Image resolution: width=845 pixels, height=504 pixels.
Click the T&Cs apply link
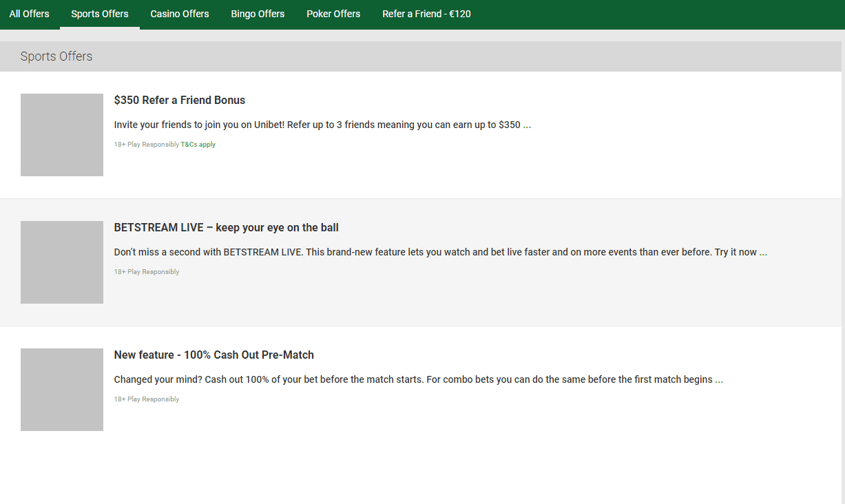(x=198, y=145)
